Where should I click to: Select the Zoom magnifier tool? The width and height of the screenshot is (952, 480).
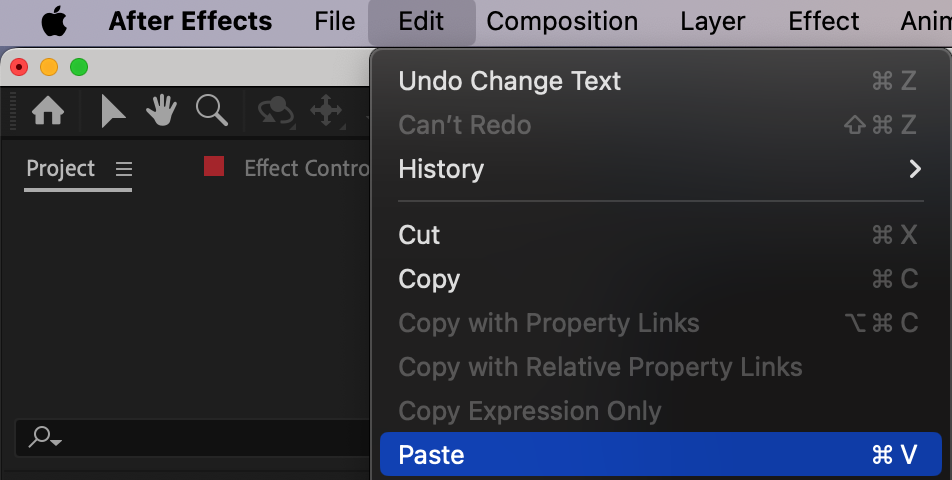[x=212, y=111]
